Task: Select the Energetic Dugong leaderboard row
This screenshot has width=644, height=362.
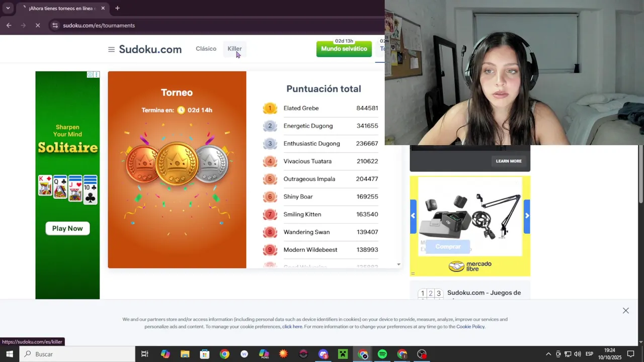Action: pyautogui.click(x=320, y=126)
